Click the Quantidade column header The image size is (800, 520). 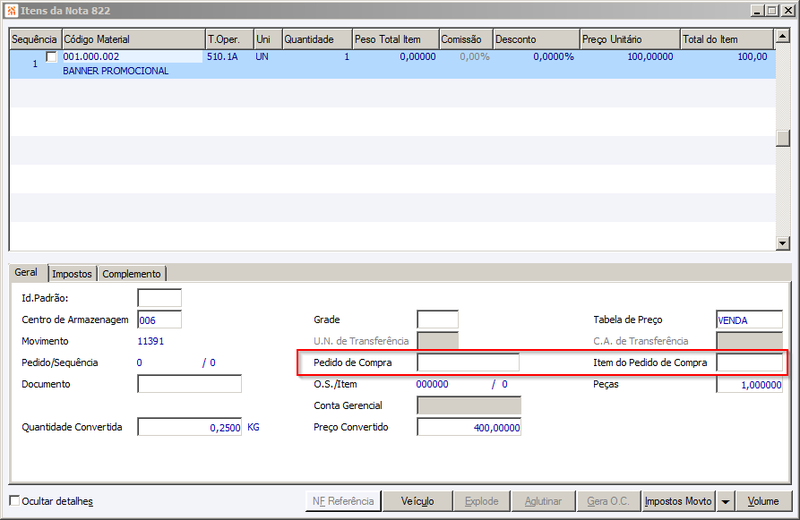[317, 39]
